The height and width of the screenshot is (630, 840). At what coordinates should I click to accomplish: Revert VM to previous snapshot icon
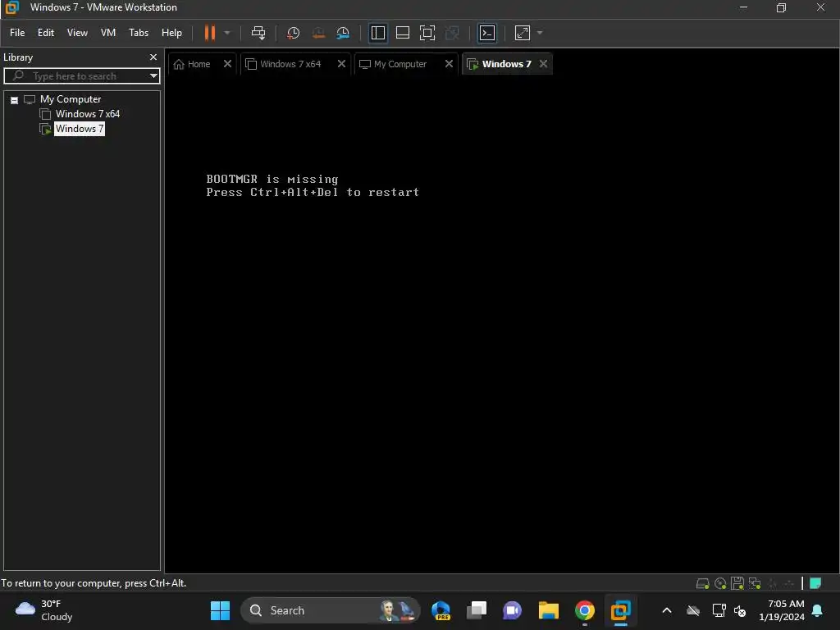[318, 33]
